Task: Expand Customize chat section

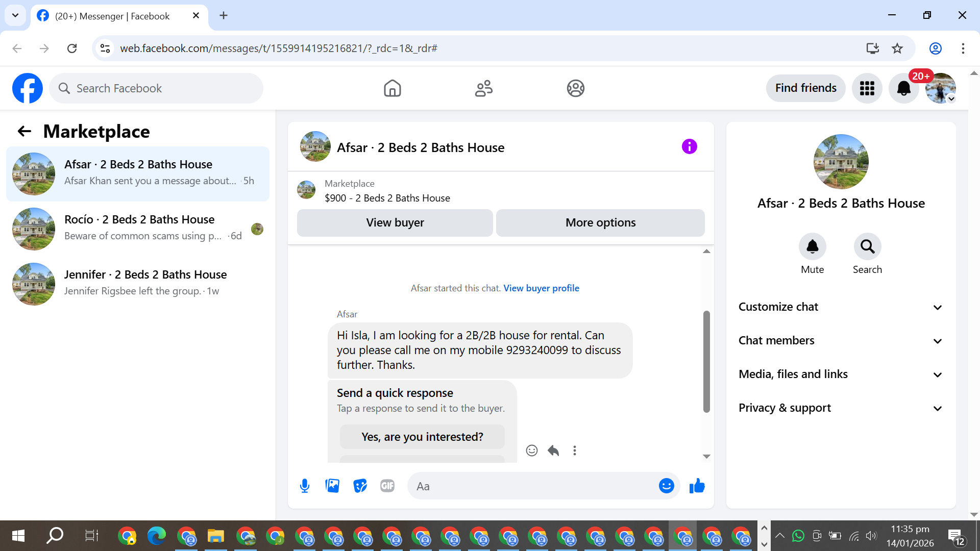Action: [841, 307]
